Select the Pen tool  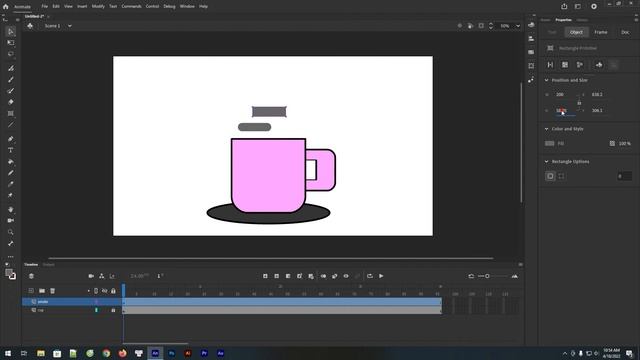(x=11, y=139)
